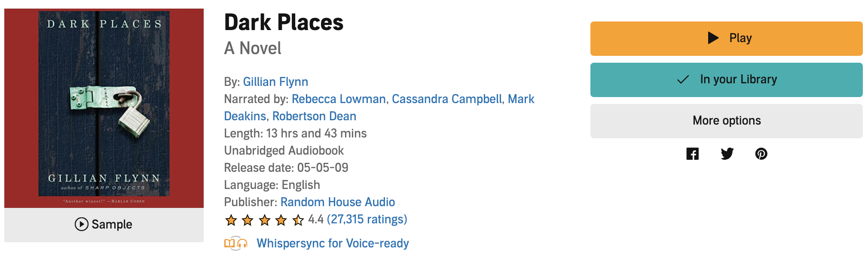Open the Random House Audio publisher link
The height and width of the screenshot is (256, 868).
pos(337,202)
